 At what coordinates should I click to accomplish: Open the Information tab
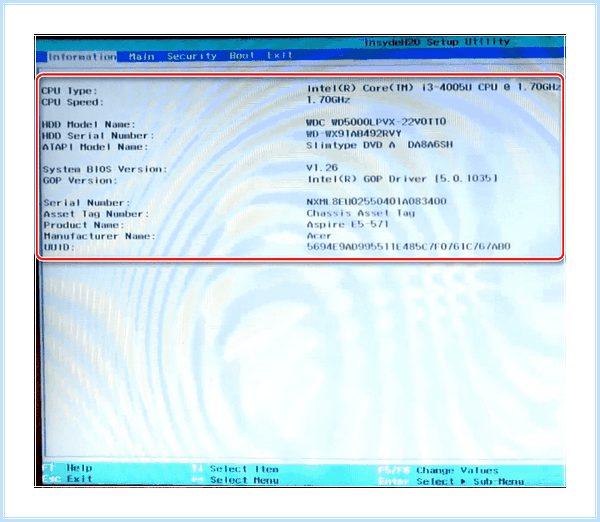[x=82, y=57]
